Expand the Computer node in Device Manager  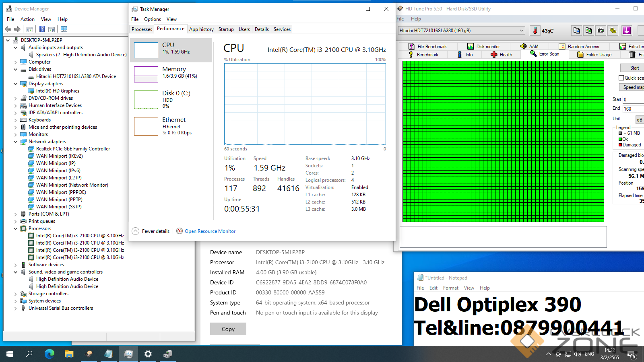pos(15,62)
